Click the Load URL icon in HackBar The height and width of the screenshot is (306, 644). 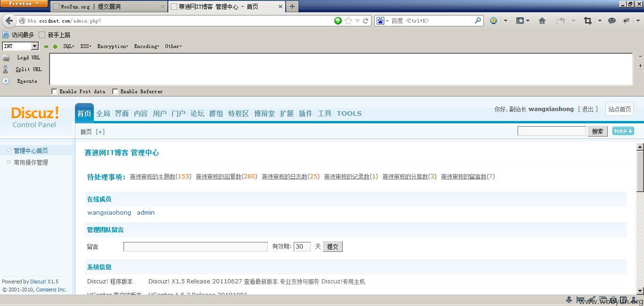point(6,58)
